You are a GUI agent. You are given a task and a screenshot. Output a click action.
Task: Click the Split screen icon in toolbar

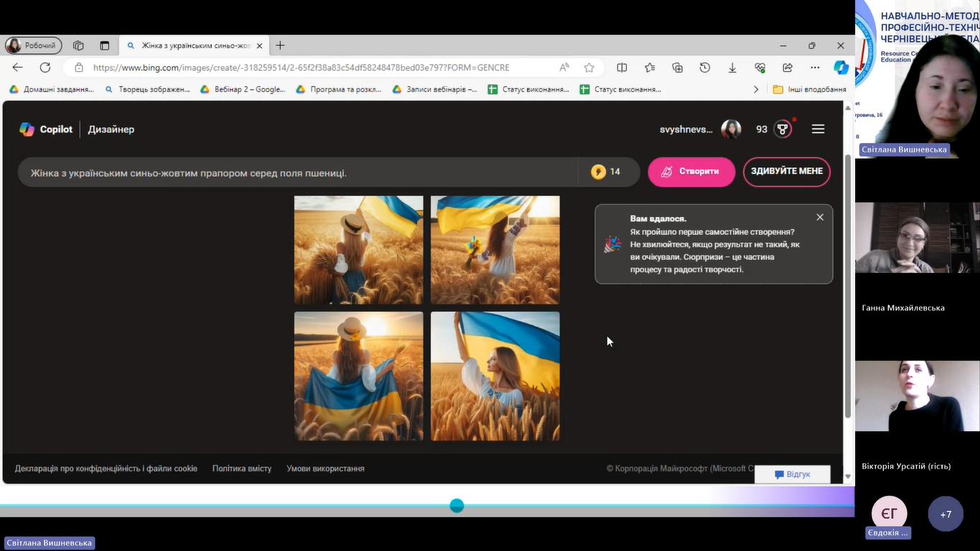(x=622, y=68)
